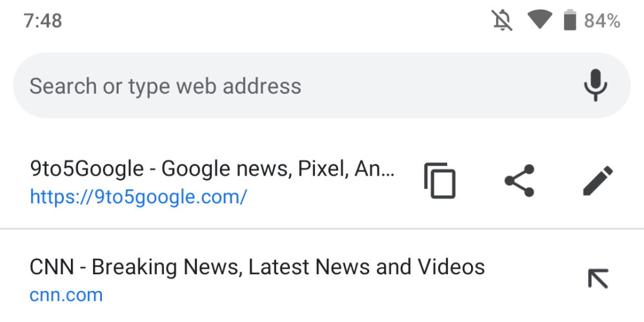Open the cnn.com suggestion URL
The image size is (644, 322).
66,296
